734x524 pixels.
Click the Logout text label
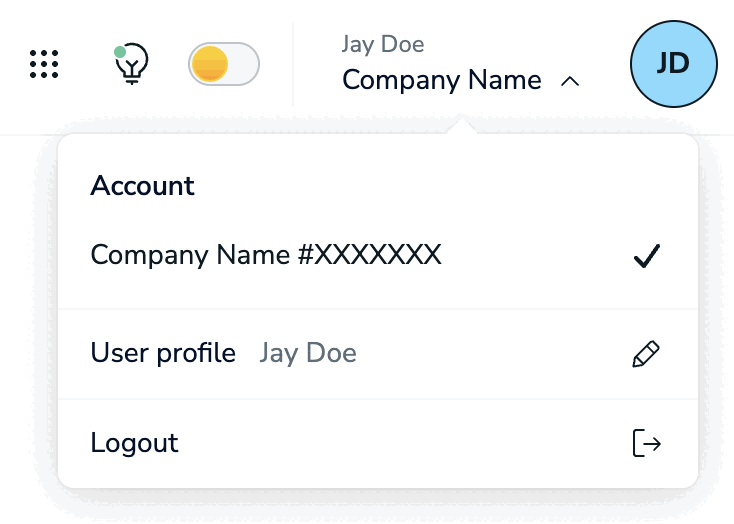tap(134, 443)
